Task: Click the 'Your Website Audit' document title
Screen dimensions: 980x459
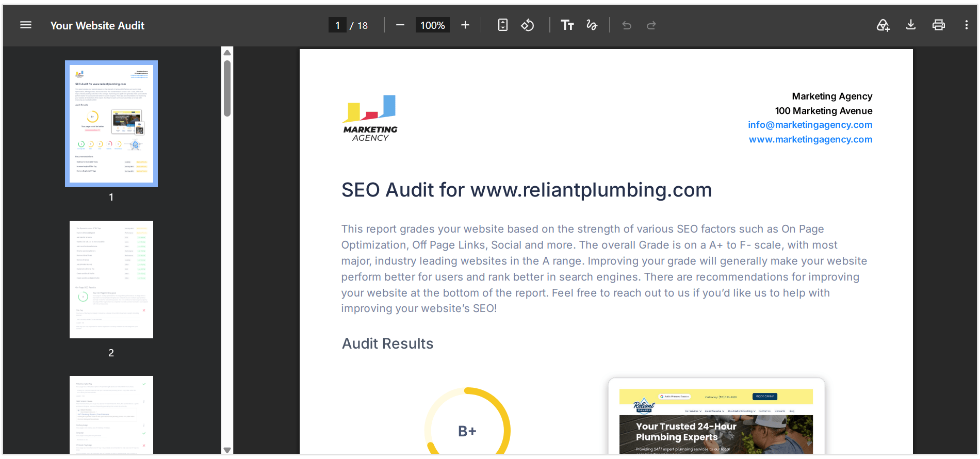Action: click(x=97, y=25)
